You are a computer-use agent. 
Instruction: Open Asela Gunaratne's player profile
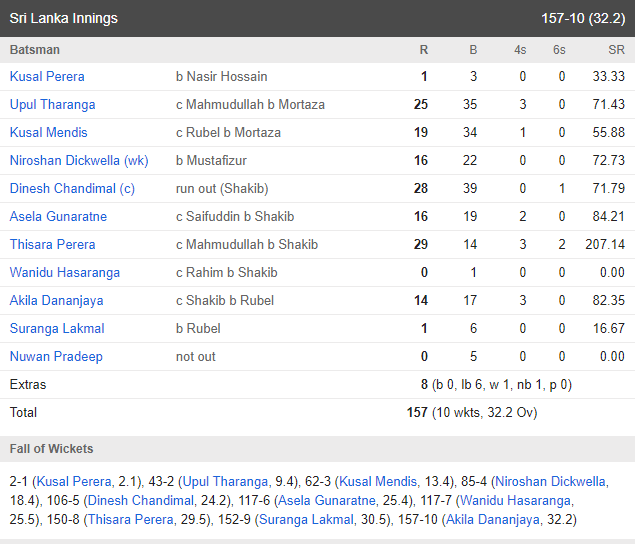58,217
